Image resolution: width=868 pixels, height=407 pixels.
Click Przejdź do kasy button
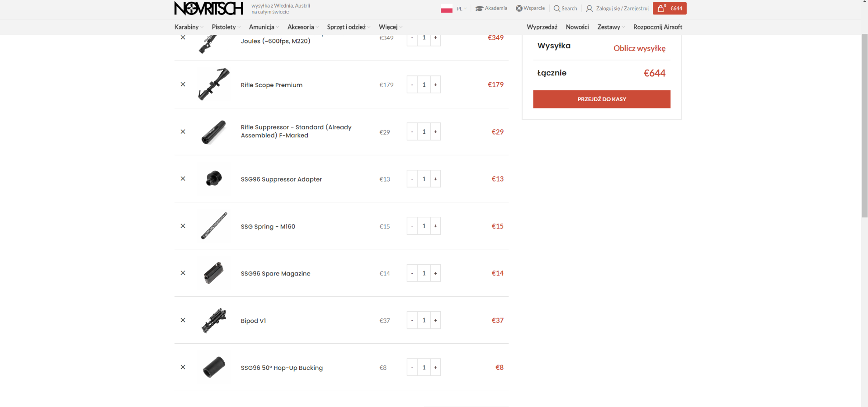click(x=601, y=99)
